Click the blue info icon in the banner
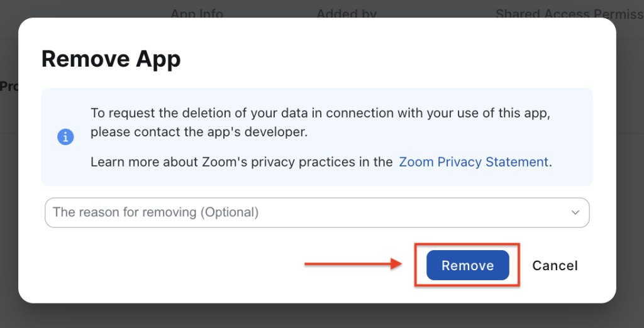 click(x=65, y=137)
